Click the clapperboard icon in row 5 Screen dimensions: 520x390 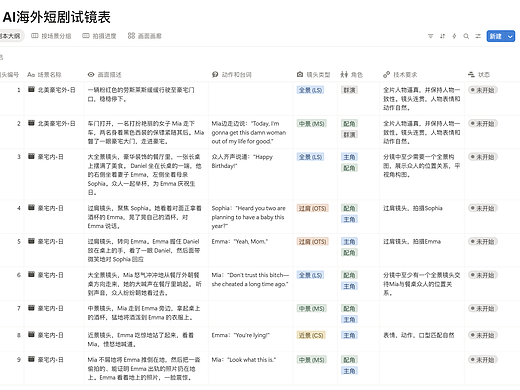click(31, 241)
